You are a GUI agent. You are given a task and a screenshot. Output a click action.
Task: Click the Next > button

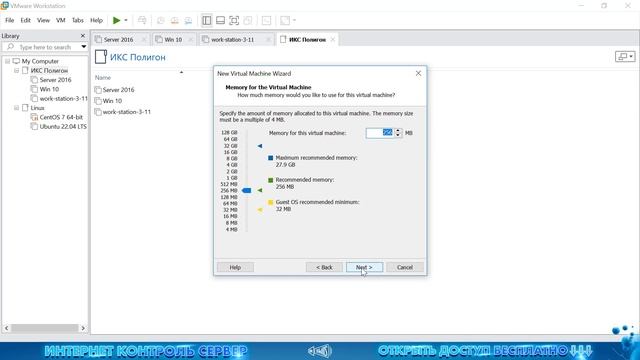(364, 267)
